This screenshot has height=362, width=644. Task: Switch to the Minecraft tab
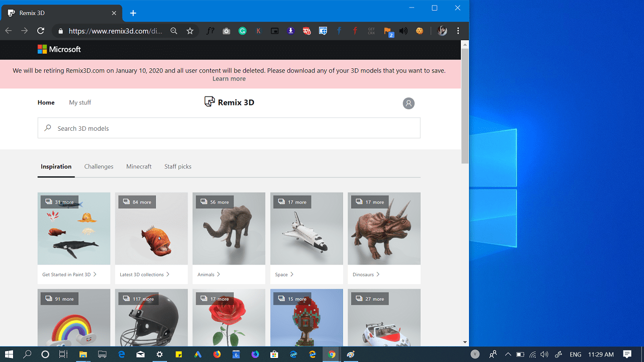click(x=139, y=166)
